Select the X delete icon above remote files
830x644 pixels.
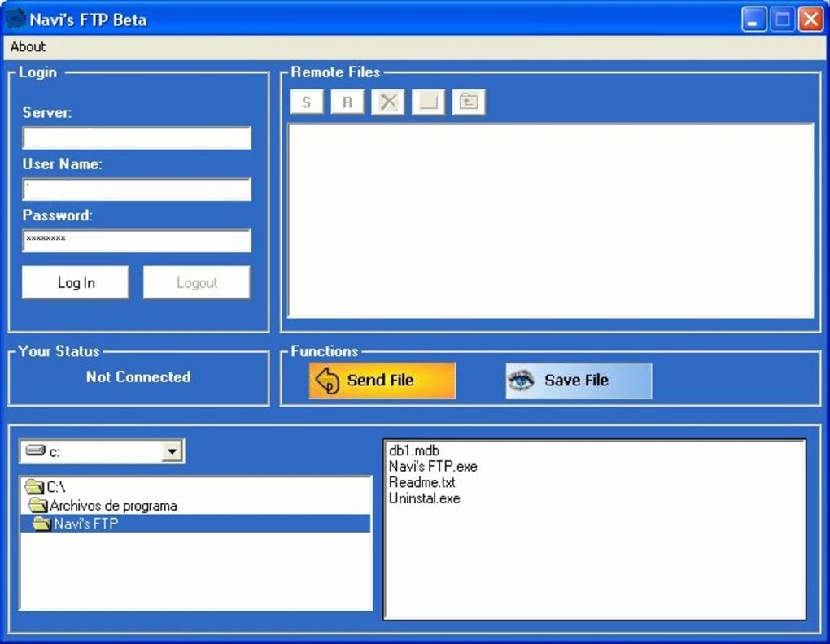387,101
